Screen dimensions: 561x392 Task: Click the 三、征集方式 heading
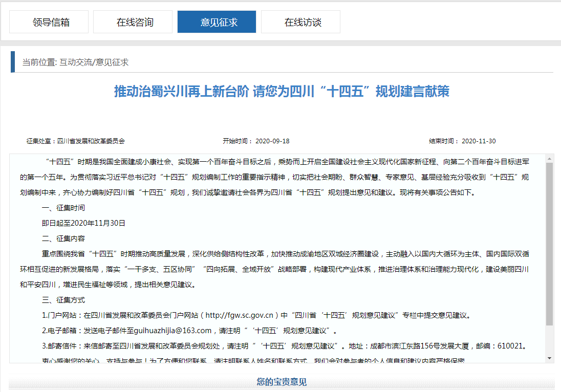click(63, 299)
